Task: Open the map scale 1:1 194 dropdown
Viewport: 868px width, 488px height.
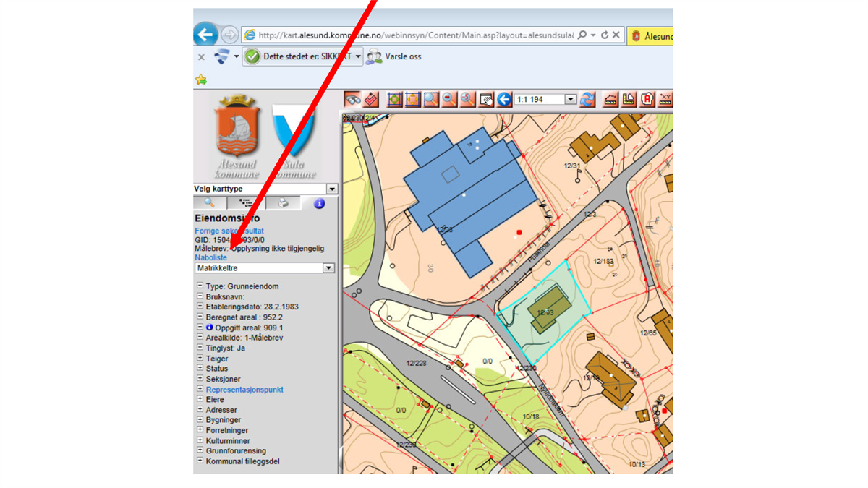Action: click(x=570, y=99)
